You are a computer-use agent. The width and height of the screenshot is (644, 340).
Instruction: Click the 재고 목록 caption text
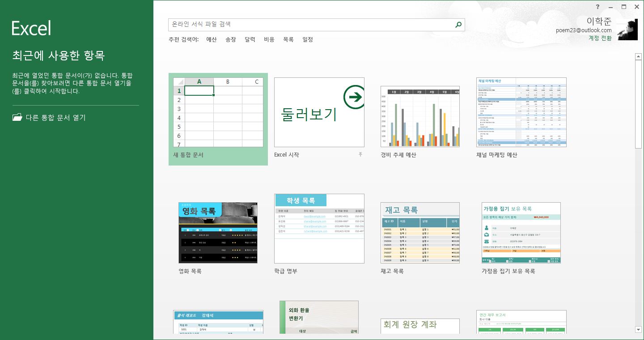[392, 271]
